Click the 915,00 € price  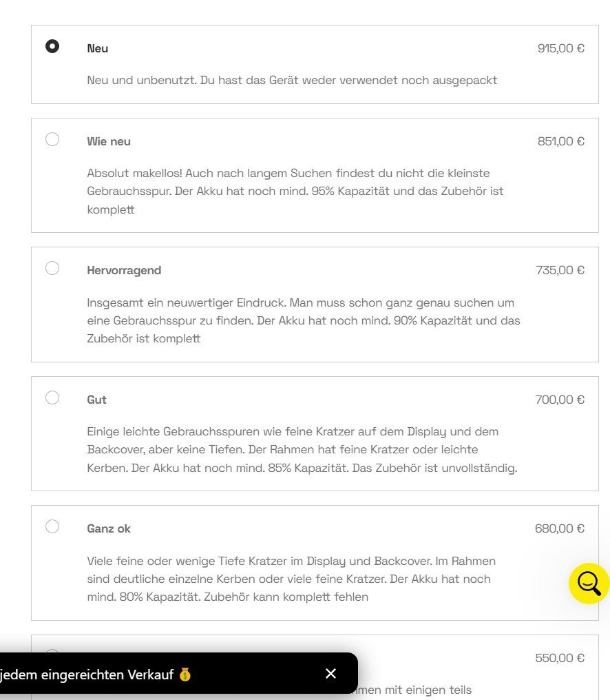(x=560, y=48)
